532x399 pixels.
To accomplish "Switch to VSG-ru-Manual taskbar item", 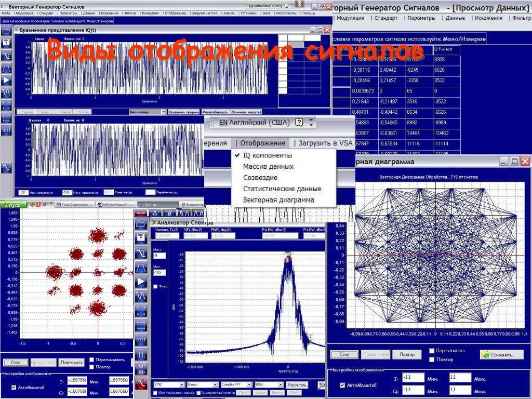I will (x=116, y=205).
